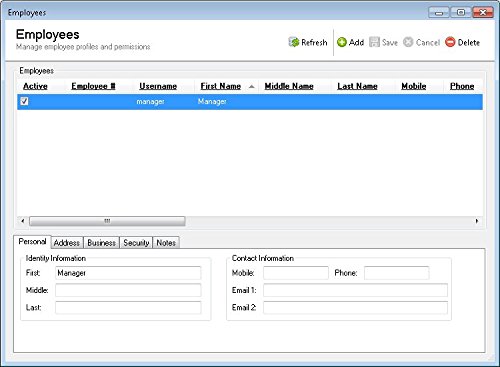The height and width of the screenshot is (367, 500).
Task: Click the green Add plus icon
Action: coord(342,42)
